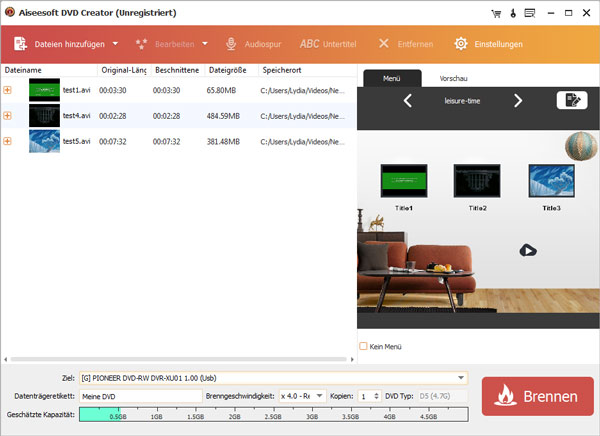Click the 484.59MB file size cell
This screenshot has width=600, height=436.
(x=223, y=116)
